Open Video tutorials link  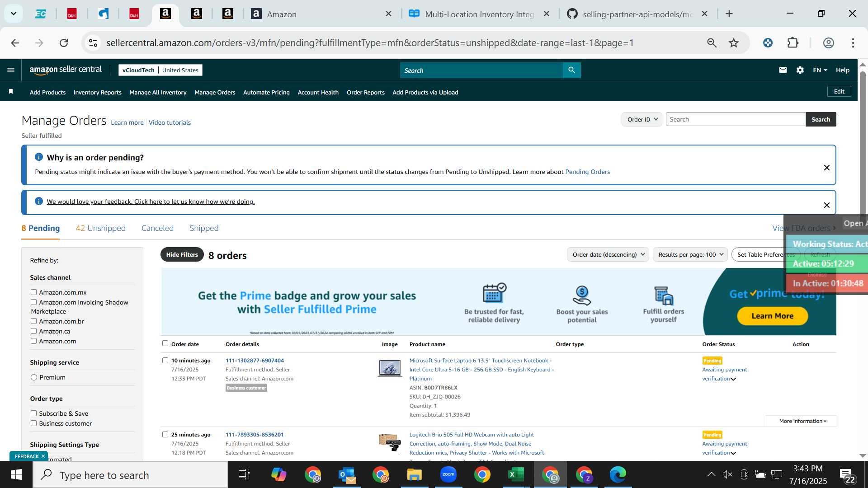click(170, 122)
